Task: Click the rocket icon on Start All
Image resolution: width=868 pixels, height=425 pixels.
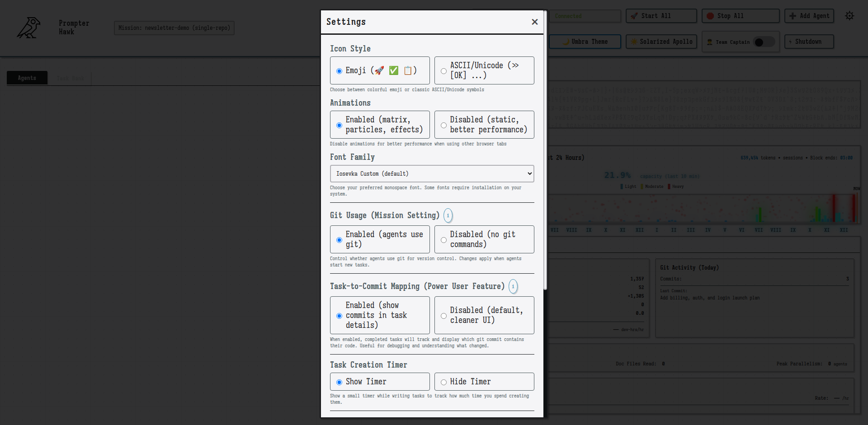Action: coord(634,16)
